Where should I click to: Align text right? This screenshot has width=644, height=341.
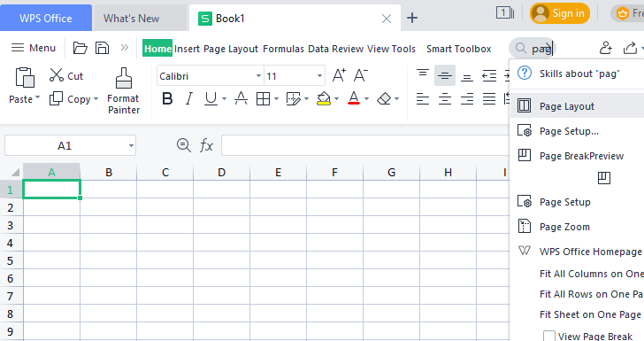467,98
